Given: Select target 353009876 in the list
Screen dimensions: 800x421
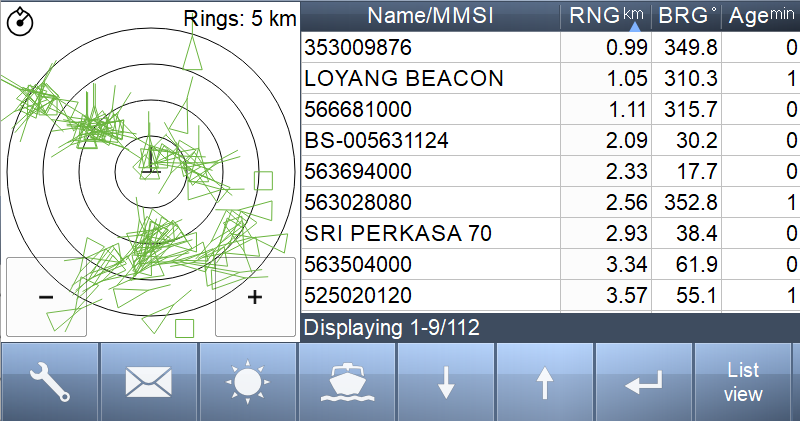Looking at the screenshot, I should 551,47.
